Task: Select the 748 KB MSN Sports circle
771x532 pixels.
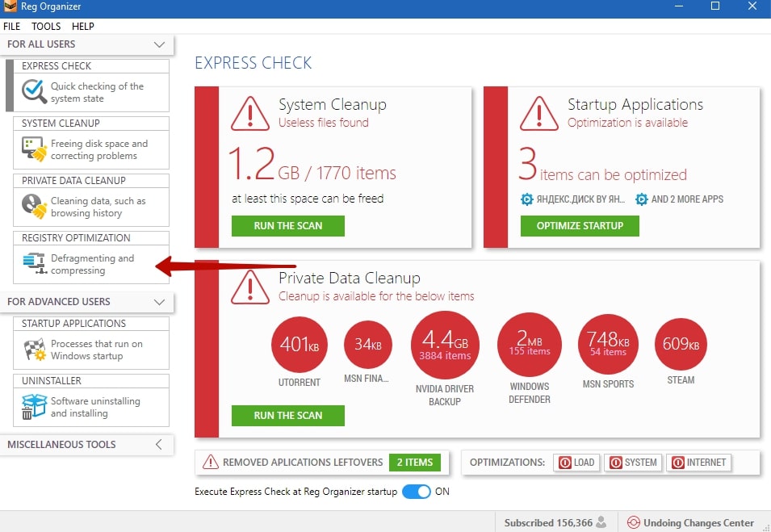Action: (608, 344)
